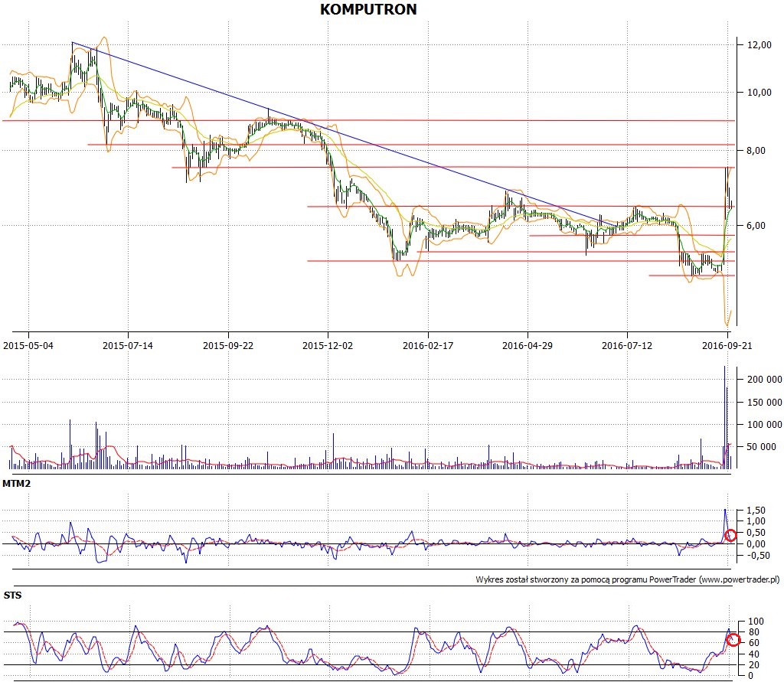Click the MTM2 indicator label
The image size is (784, 682).
pos(17,484)
